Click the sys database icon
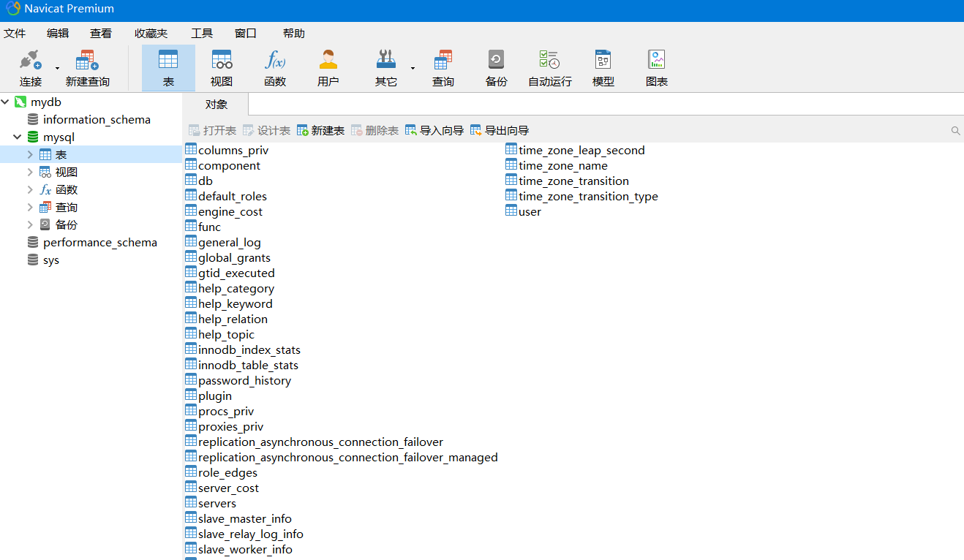964x560 pixels. (33, 260)
